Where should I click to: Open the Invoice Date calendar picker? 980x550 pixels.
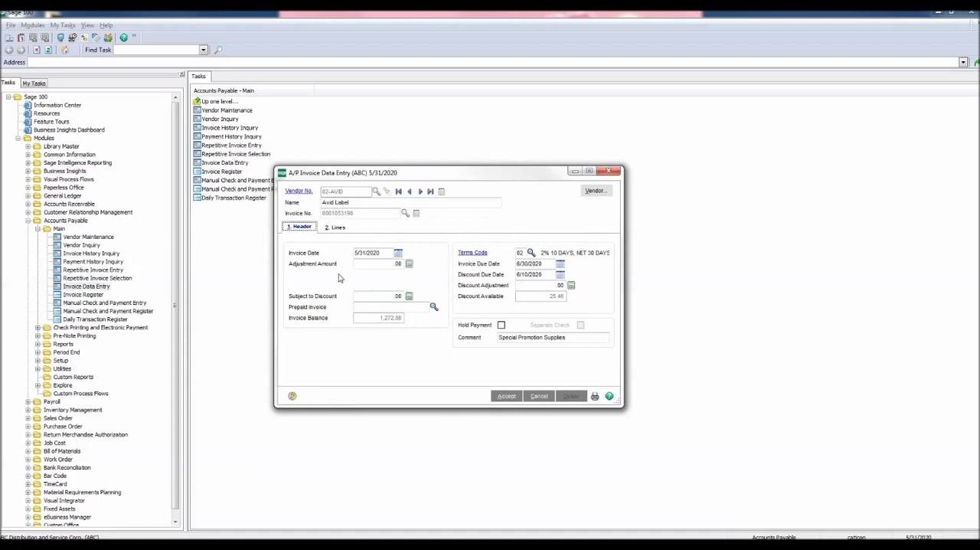click(x=398, y=253)
